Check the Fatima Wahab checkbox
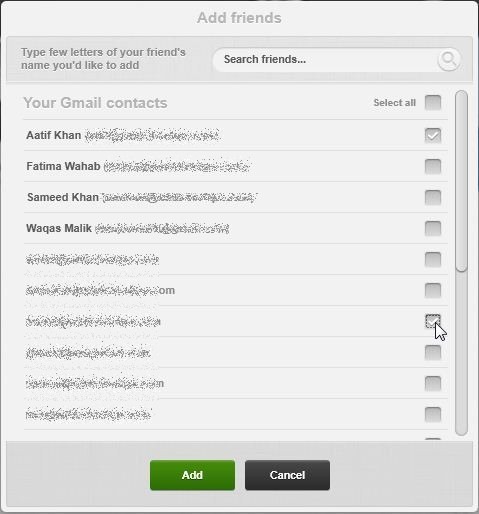The height and width of the screenshot is (514, 479). (433, 166)
